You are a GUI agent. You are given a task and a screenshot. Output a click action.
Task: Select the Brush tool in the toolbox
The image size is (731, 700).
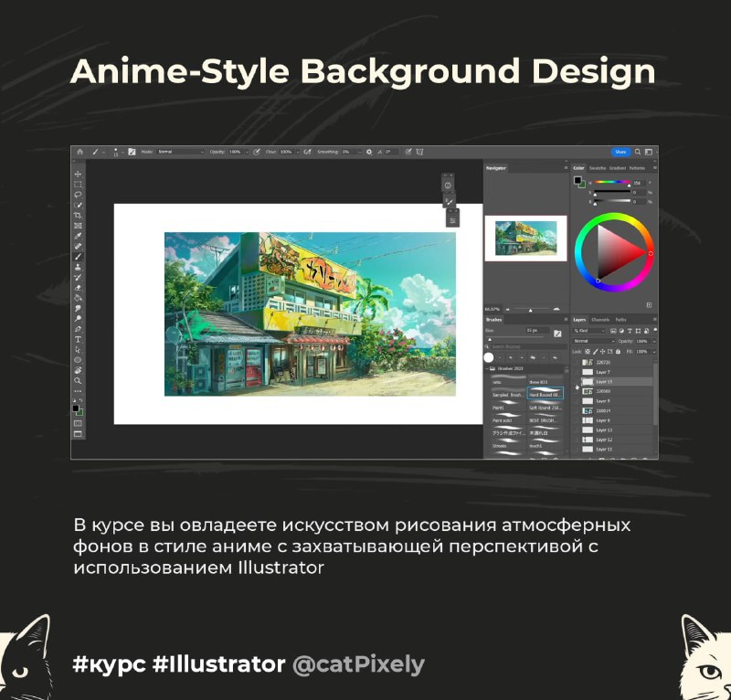coord(78,257)
